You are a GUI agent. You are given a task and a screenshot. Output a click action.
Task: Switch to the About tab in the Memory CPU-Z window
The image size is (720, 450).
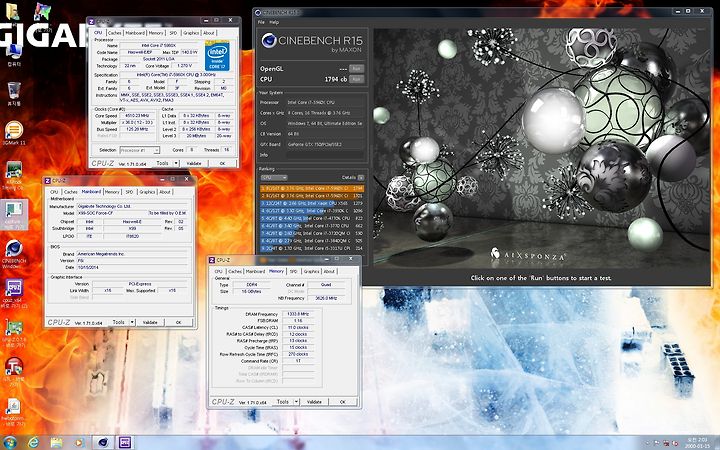[x=329, y=271]
